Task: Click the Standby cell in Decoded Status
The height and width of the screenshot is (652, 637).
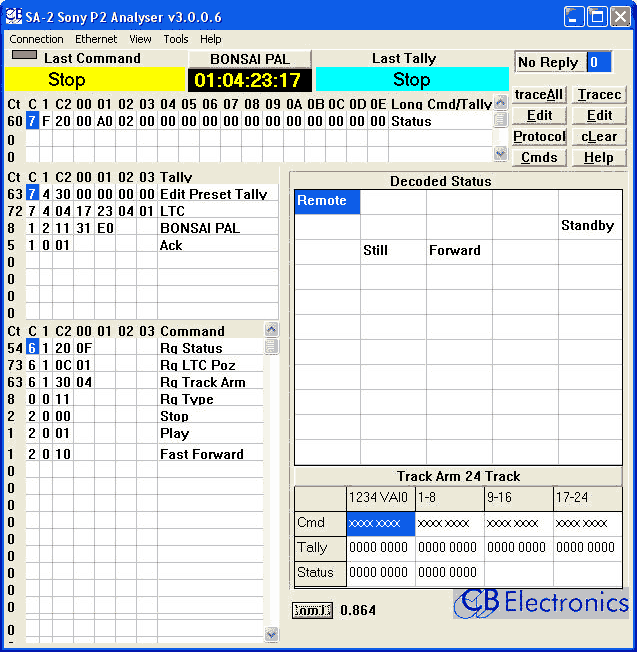Action: [x=590, y=227]
